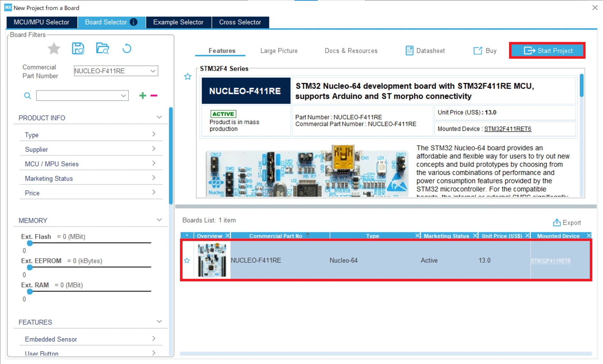Expand the MCU / MPU Series filter
Screen dimensions: 603x364
coord(154,163)
